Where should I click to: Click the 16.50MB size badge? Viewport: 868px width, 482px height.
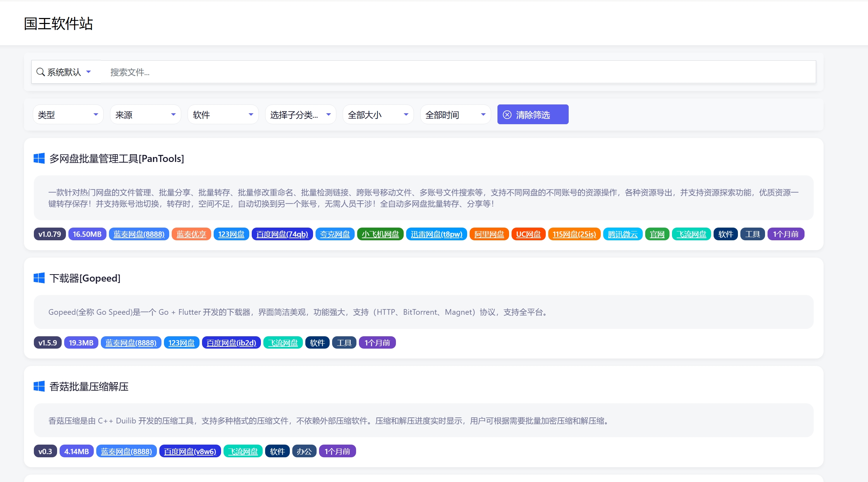pyautogui.click(x=87, y=234)
